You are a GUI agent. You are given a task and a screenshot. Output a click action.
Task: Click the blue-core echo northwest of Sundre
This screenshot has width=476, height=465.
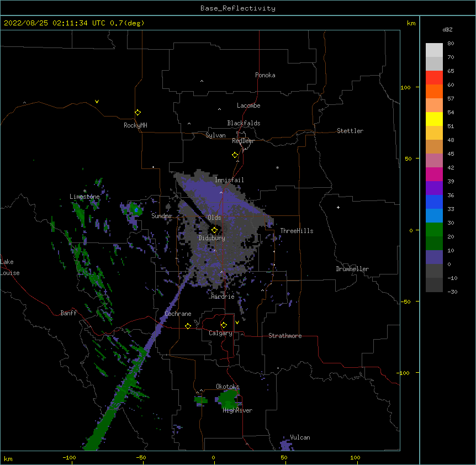[x=136, y=210]
